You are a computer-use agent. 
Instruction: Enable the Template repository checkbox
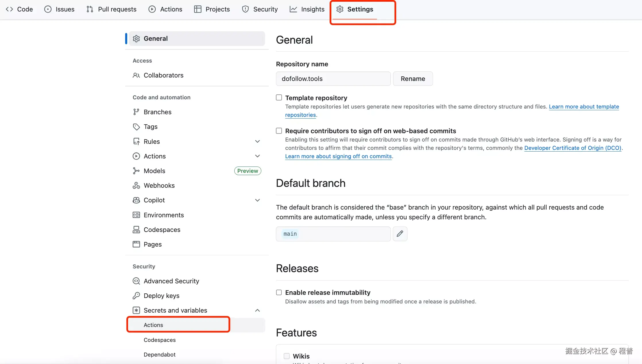tap(279, 97)
